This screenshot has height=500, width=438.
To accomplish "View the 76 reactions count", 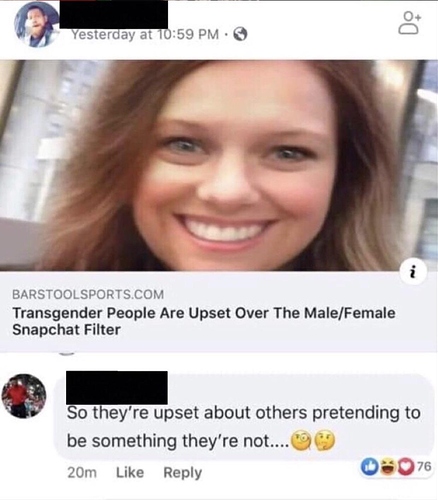I will point(424,467).
